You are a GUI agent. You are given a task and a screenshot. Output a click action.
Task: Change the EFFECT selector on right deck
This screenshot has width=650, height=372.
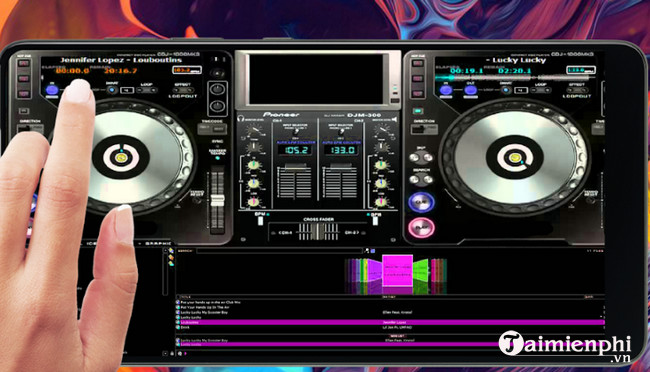[x=578, y=90]
